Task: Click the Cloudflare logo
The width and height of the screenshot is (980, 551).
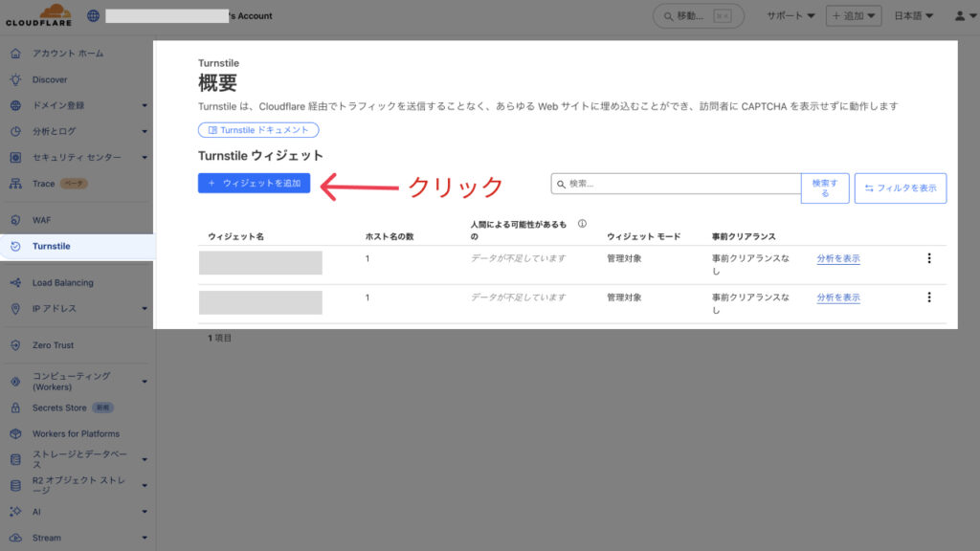Action: pos(38,15)
